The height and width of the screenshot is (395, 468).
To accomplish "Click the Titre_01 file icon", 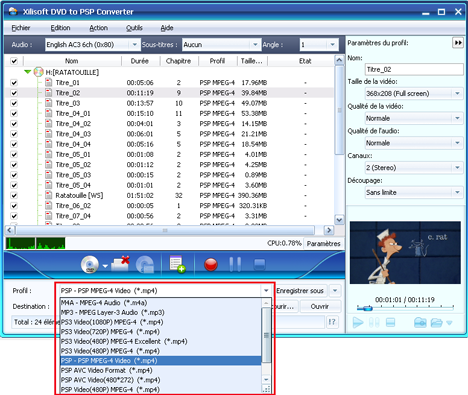I will coord(49,82).
